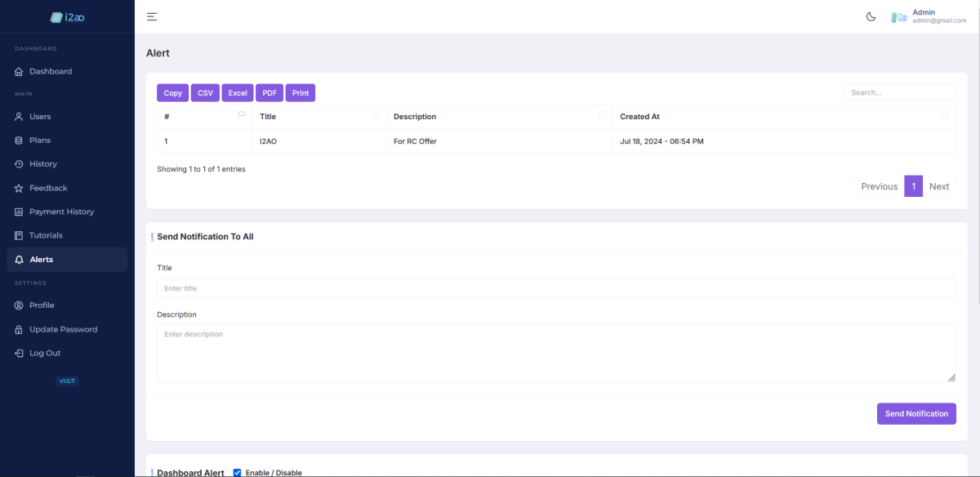Screen dimensions: 980x477
Task: Open the Admin profile menu
Action: pos(929,16)
